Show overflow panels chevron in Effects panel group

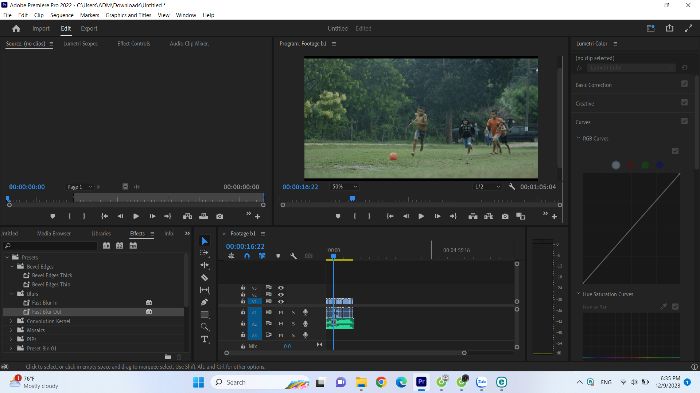click(x=187, y=234)
